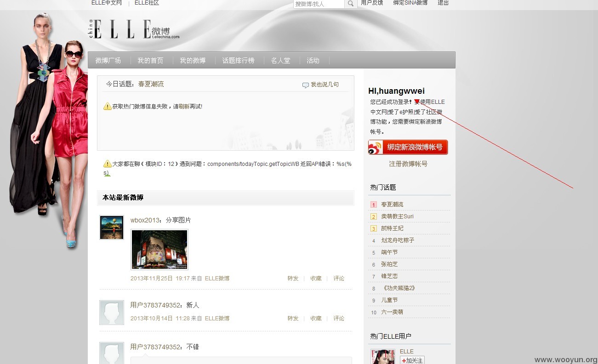Click the +加关注 button for ELLE
Image resolution: width=598 pixels, height=364 pixels.
tap(412, 360)
